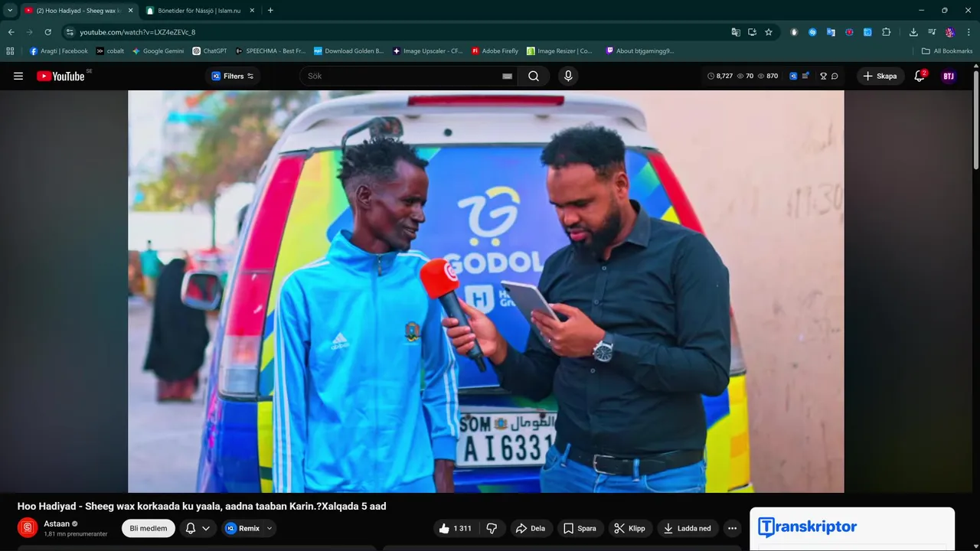Open the Chrome profile avatar
This screenshot has height=551, width=980.
click(x=950, y=32)
